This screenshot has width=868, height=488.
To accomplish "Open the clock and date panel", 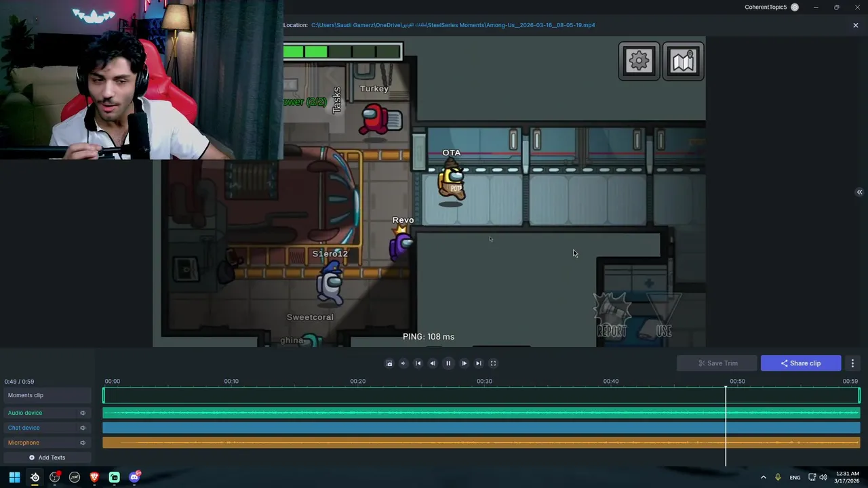I will click(x=847, y=477).
